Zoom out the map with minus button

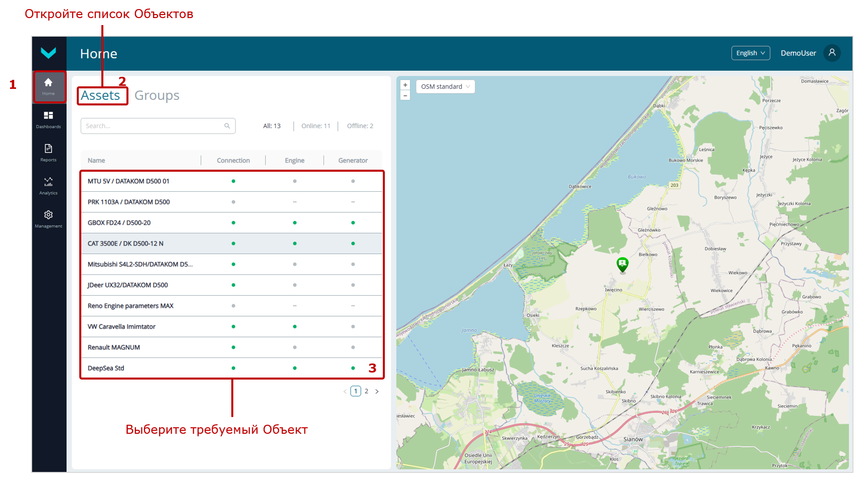coord(405,95)
